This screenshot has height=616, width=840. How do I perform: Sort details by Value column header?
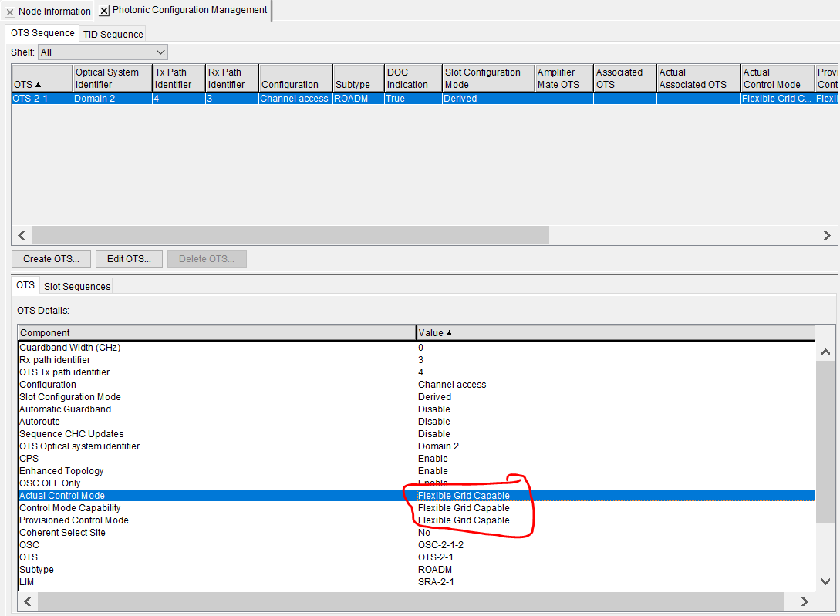pyautogui.click(x=616, y=332)
